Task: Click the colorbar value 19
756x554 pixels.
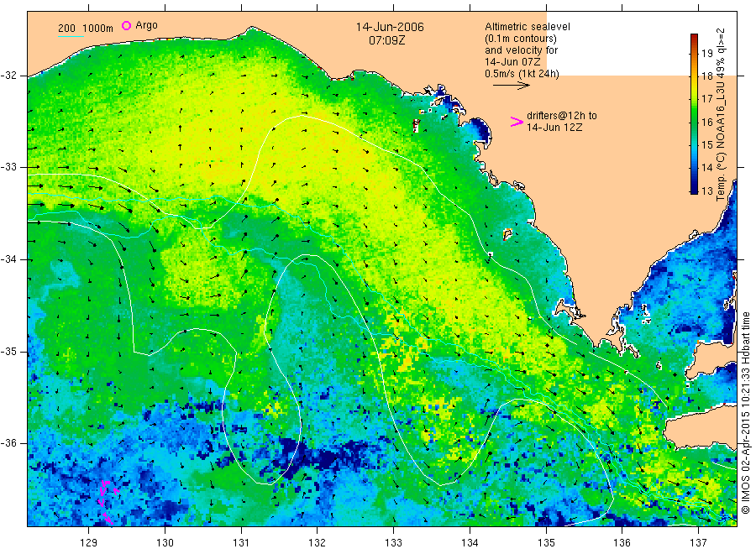Action: [706, 54]
